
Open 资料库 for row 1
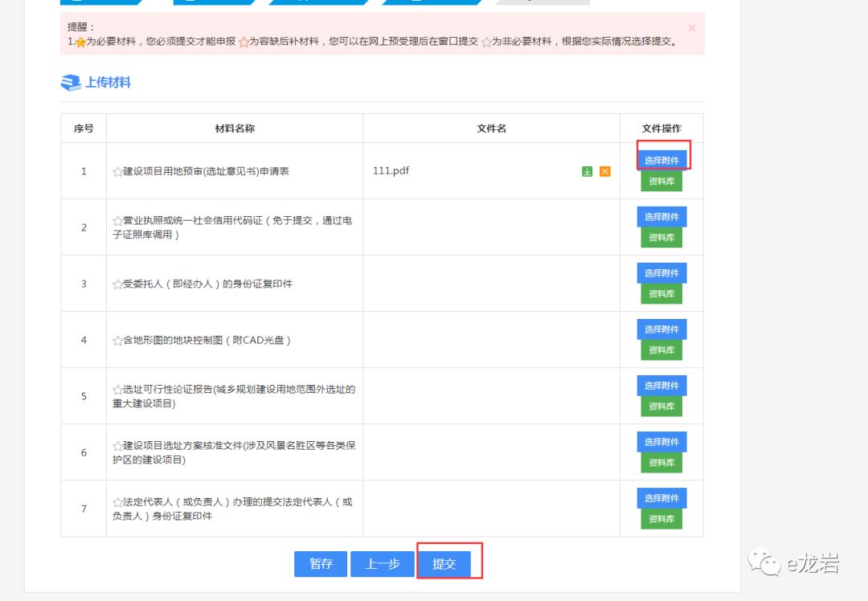point(661,181)
